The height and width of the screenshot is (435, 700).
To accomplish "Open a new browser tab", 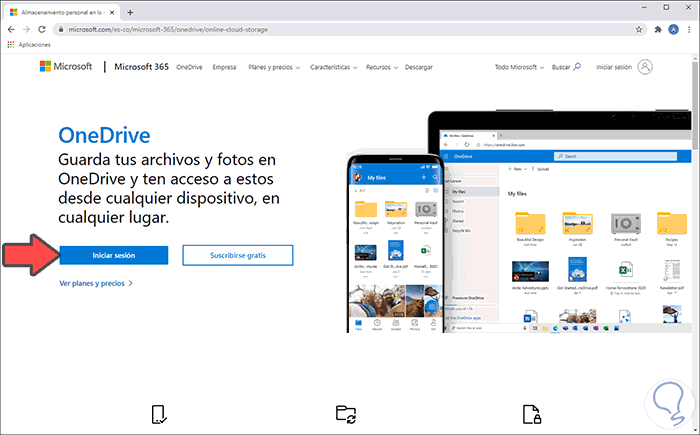I will pyautogui.click(x=130, y=13).
